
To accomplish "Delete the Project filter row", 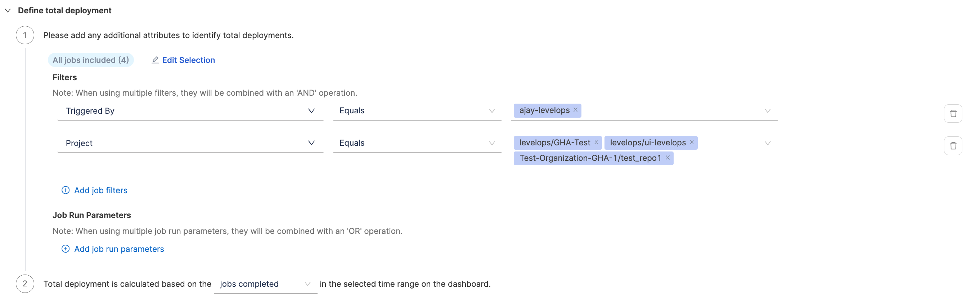I will (x=953, y=146).
